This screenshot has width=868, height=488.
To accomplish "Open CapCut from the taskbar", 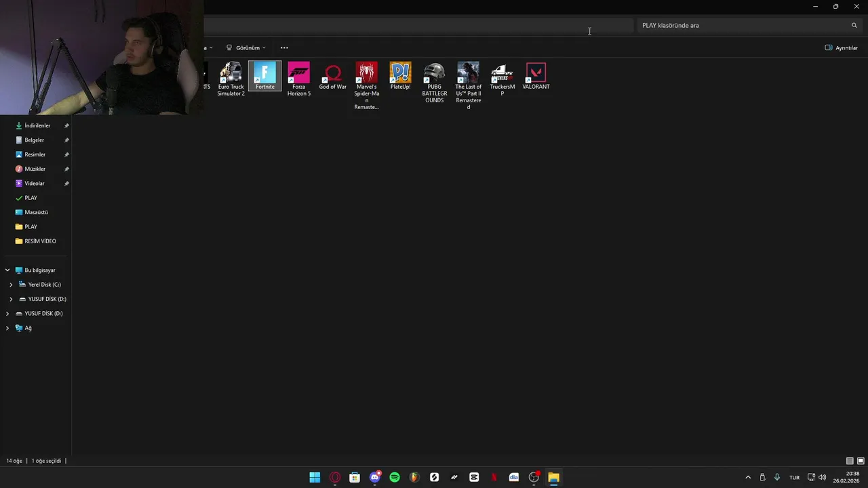I will click(474, 477).
